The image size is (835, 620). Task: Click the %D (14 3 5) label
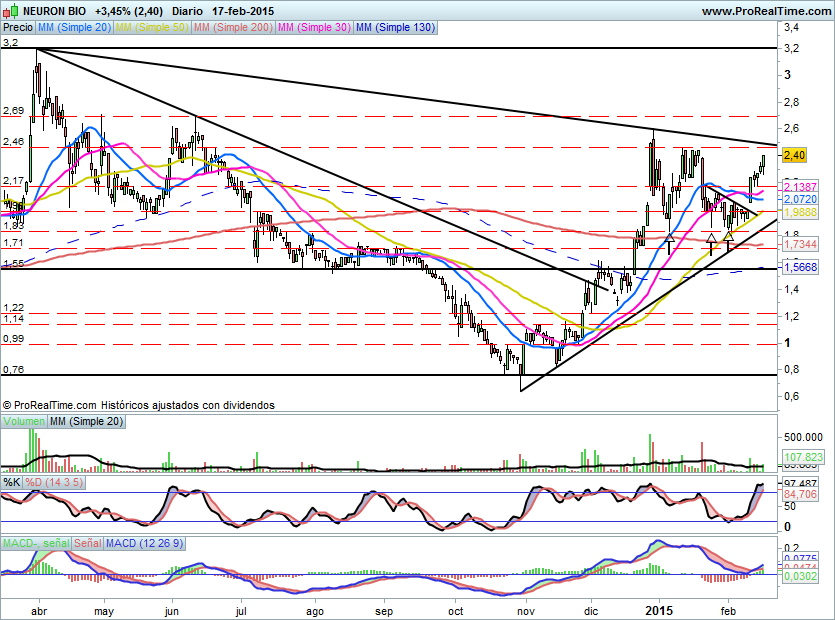click(55, 482)
